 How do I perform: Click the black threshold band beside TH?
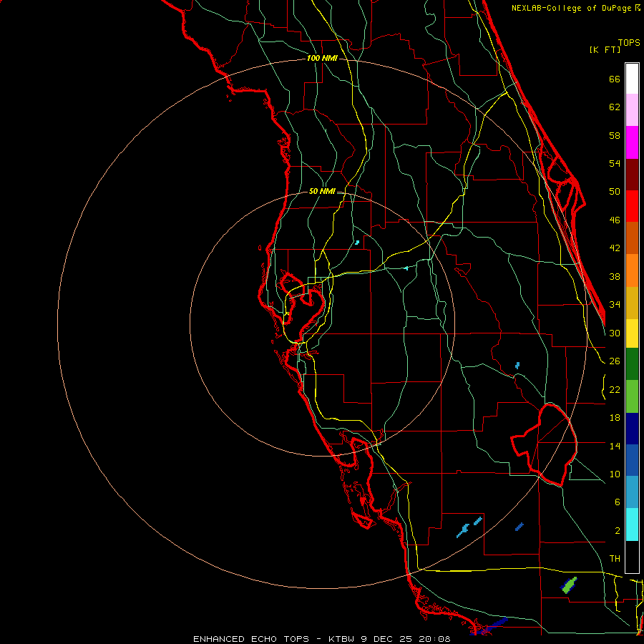click(632, 557)
